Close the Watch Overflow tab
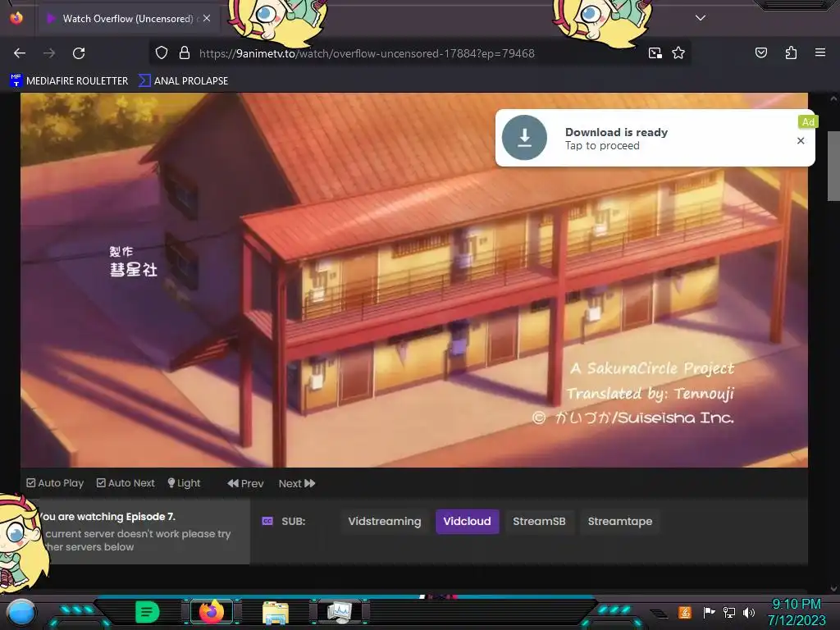This screenshot has width=840, height=630. pyautogui.click(x=207, y=18)
